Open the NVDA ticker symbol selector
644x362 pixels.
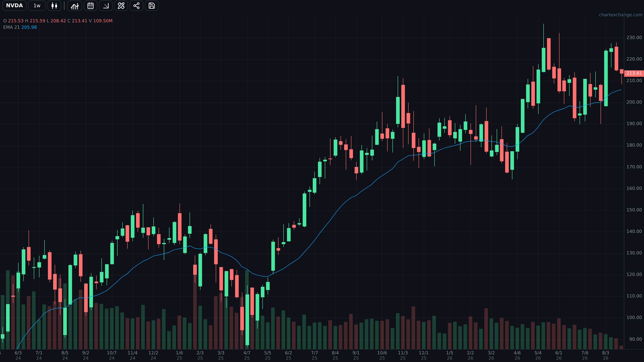click(14, 5)
